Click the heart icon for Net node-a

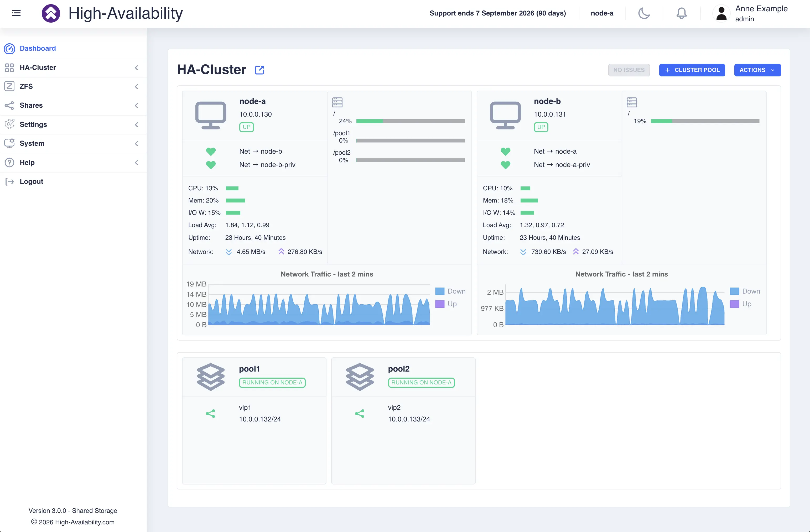click(x=506, y=151)
